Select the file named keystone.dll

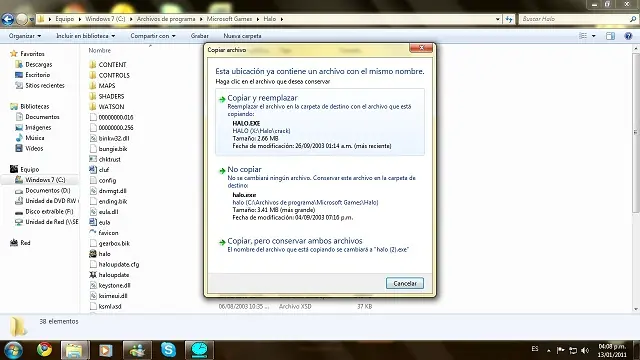click(114, 285)
